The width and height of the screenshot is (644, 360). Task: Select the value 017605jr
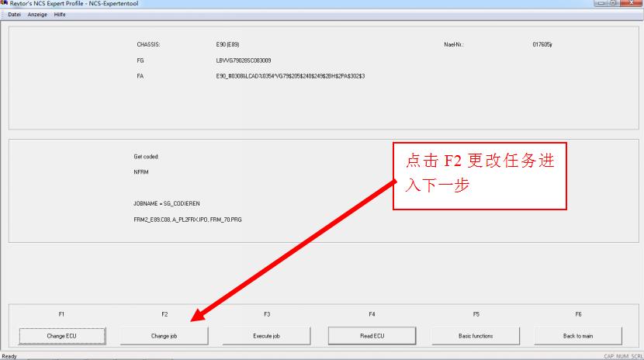click(542, 44)
